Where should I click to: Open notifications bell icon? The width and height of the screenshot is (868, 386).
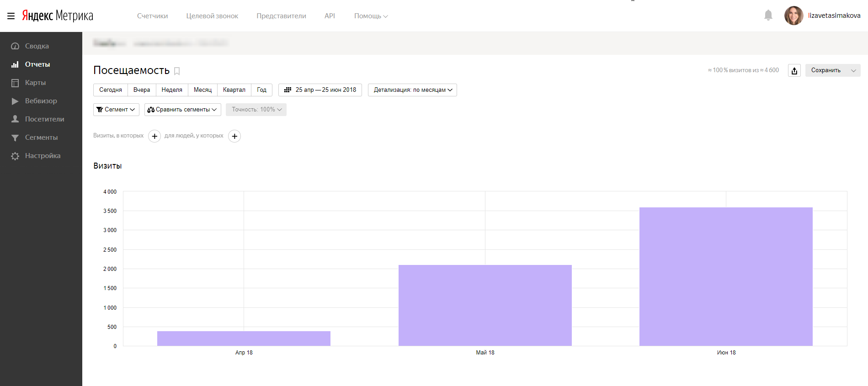(768, 16)
